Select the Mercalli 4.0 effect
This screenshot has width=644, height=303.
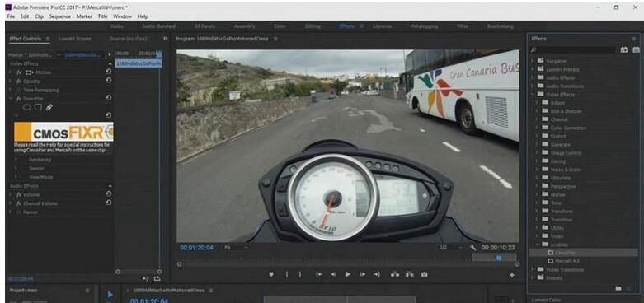pos(567,261)
